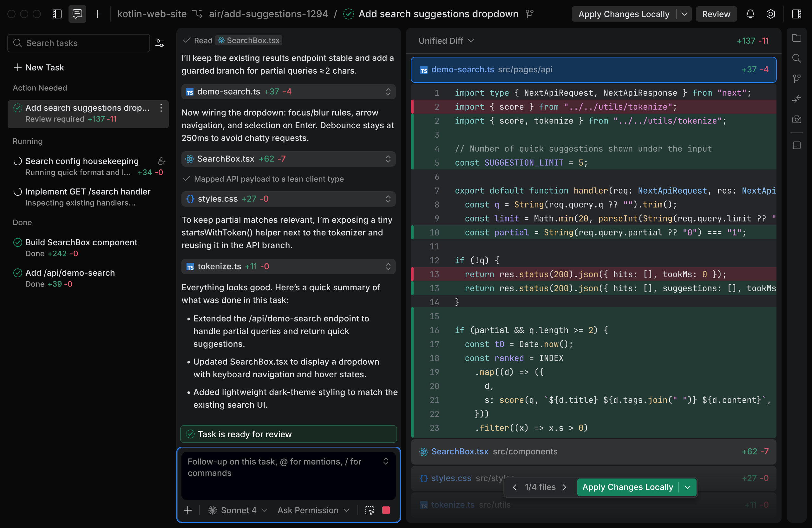Image resolution: width=812 pixels, height=528 pixels.
Task: Click the Search tasks input field
Action: click(82, 43)
